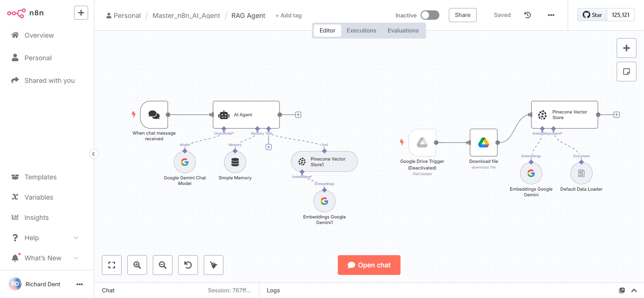644x298 pixels.
Task: Zoom in on the canvas
Action: [137, 265]
